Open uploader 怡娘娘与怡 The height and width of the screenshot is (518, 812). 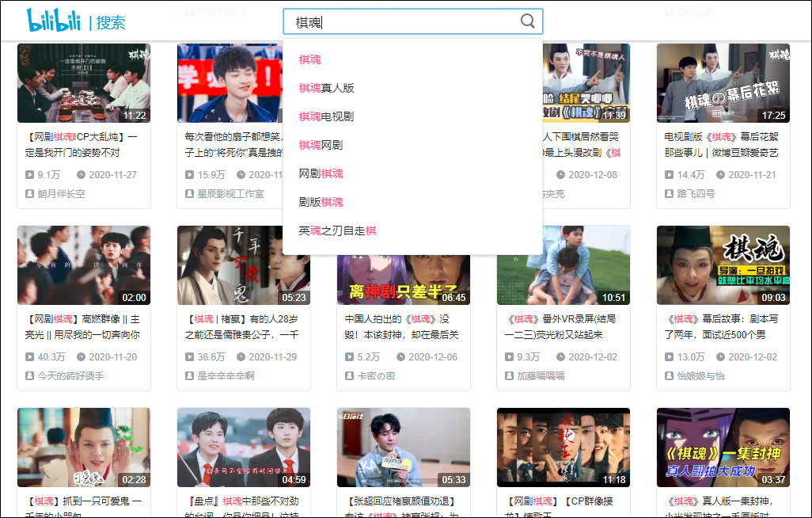[x=700, y=376]
